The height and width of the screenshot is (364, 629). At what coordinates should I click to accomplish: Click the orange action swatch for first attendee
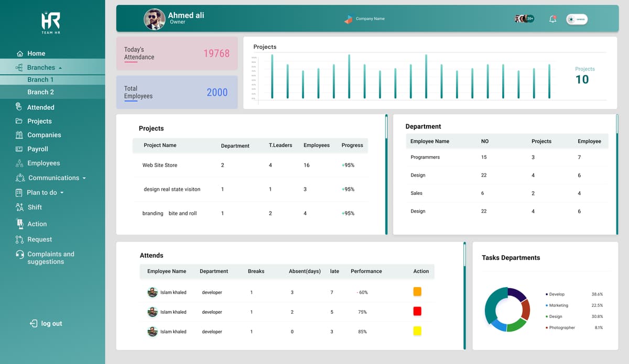417,292
